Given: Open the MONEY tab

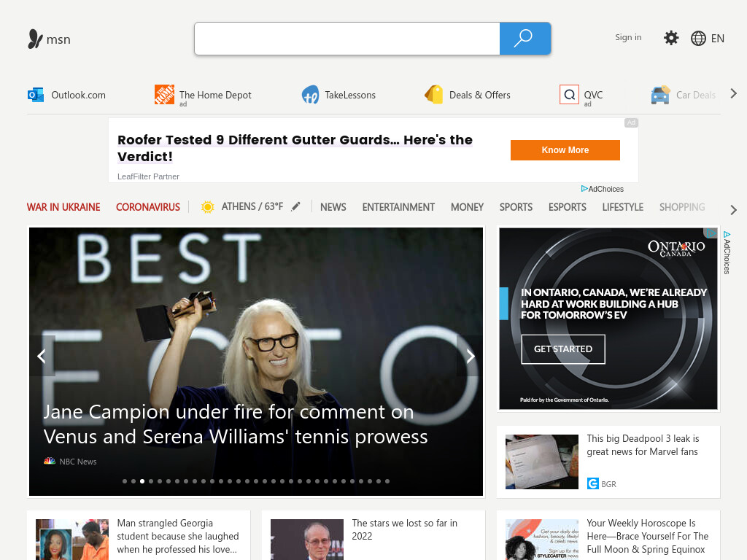Looking at the screenshot, I should (467, 207).
